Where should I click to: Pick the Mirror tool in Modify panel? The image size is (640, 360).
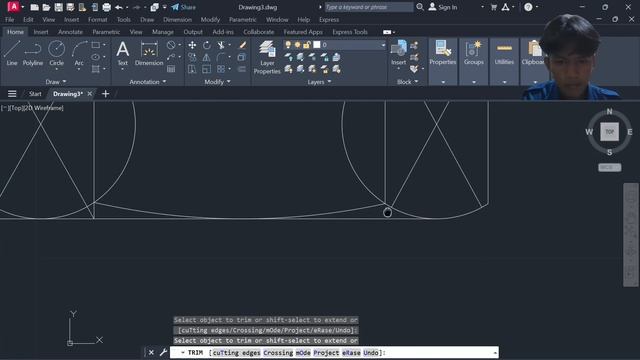[207, 57]
